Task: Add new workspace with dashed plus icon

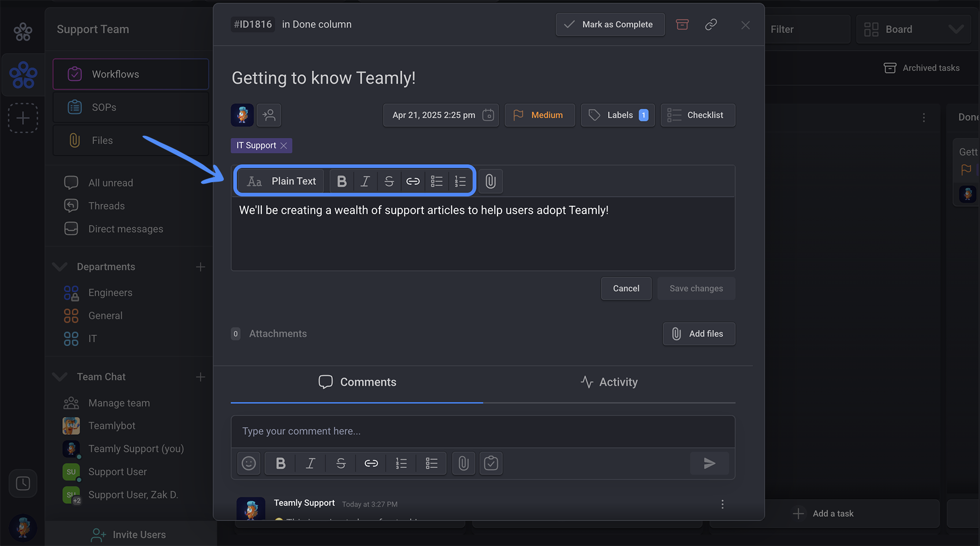Action: [x=23, y=118]
